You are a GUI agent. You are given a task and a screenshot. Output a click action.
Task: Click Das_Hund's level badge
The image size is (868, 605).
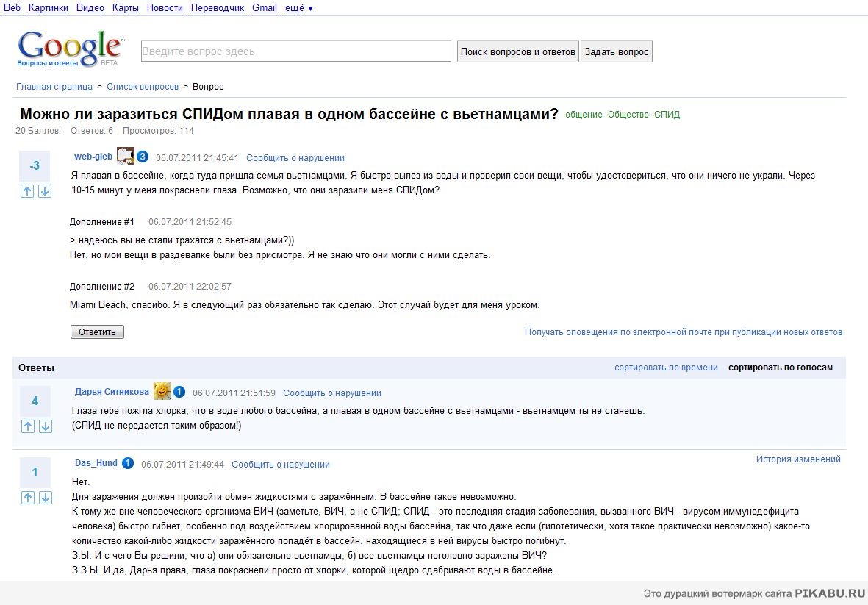(x=128, y=463)
